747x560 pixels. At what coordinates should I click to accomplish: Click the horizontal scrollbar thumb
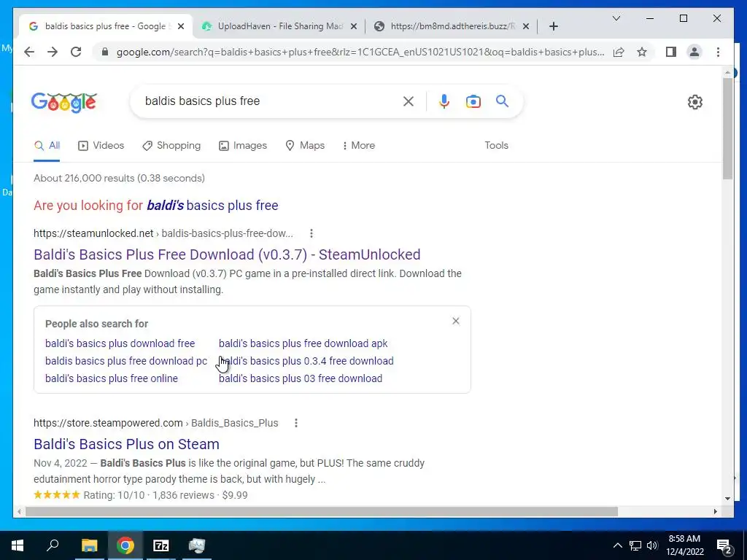coord(322,511)
